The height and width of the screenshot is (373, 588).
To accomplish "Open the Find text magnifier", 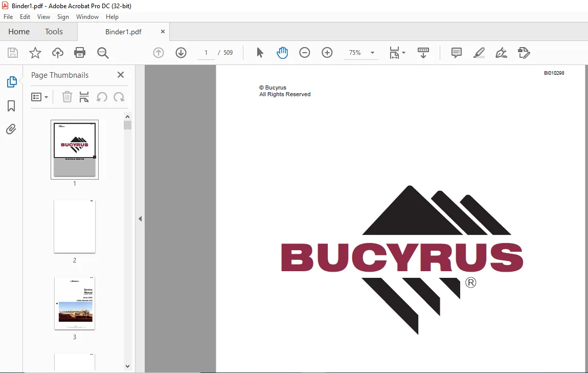I will [103, 53].
